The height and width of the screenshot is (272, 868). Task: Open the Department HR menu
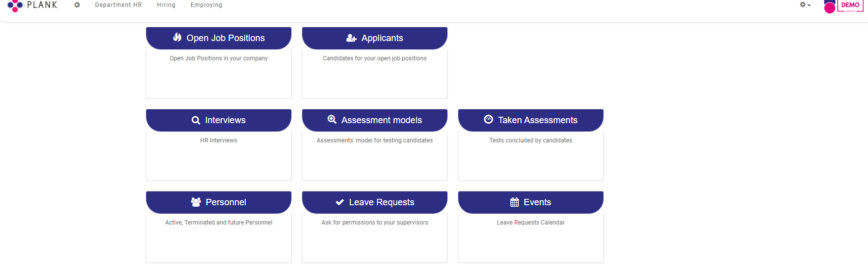coord(118,5)
